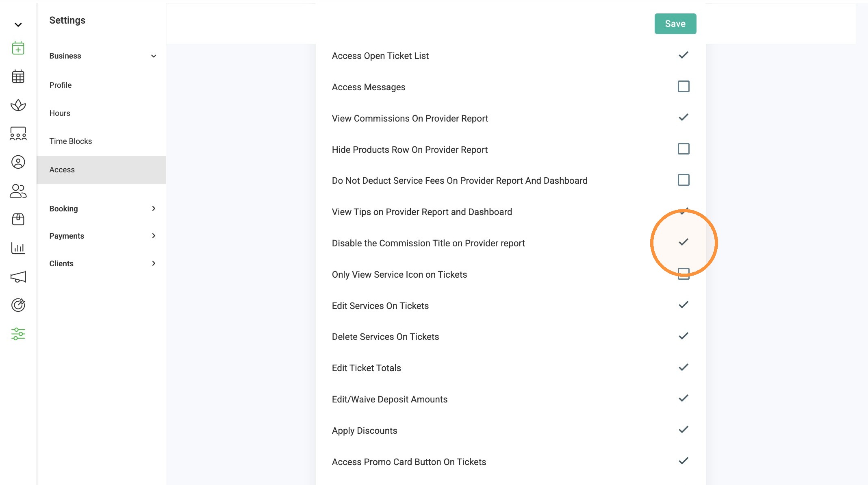Open the group class icon in sidebar

[x=18, y=134]
